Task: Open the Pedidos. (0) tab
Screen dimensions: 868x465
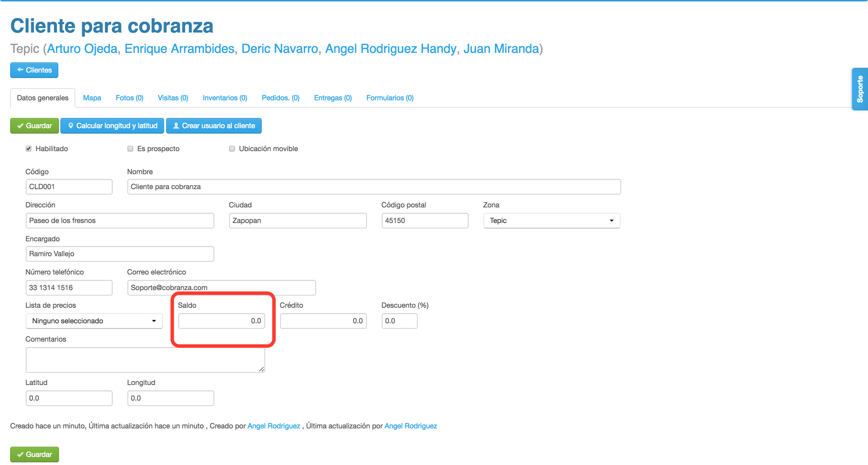Action: pyautogui.click(x=280, y=98)
